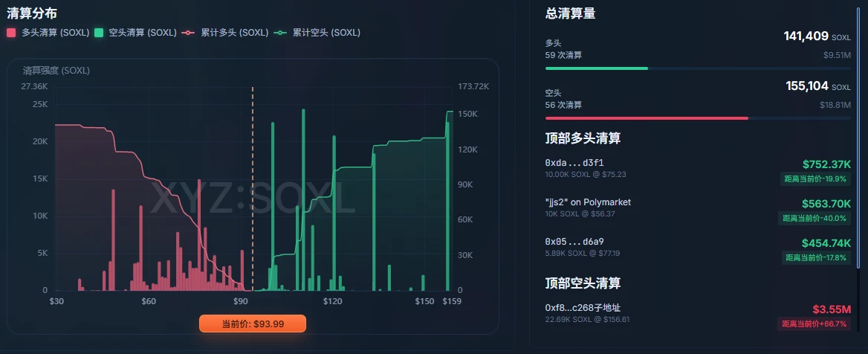Click the 距离当前价-17.8% badge

(816, 257)
